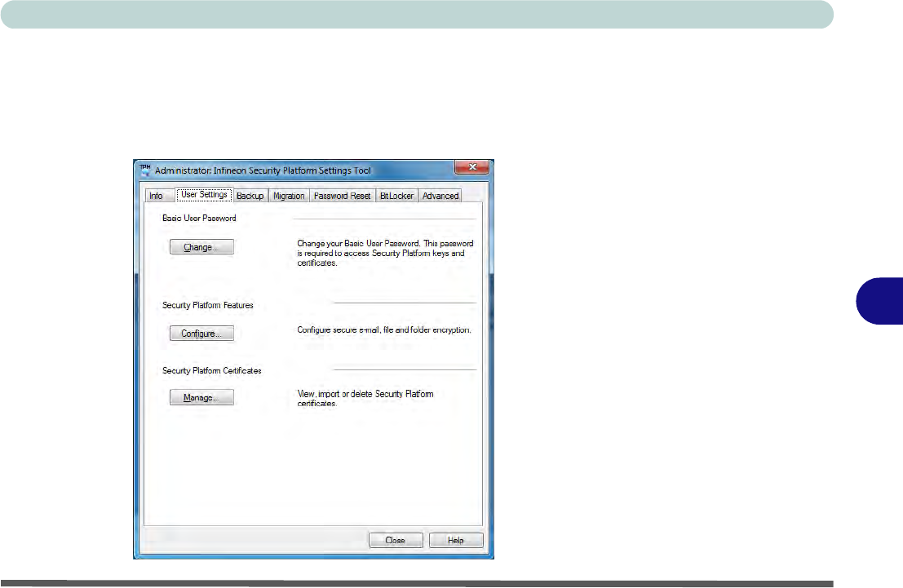This screenshot has width=903, height=588.
Task: Open the Migration tab
Action: pos(289,196)
